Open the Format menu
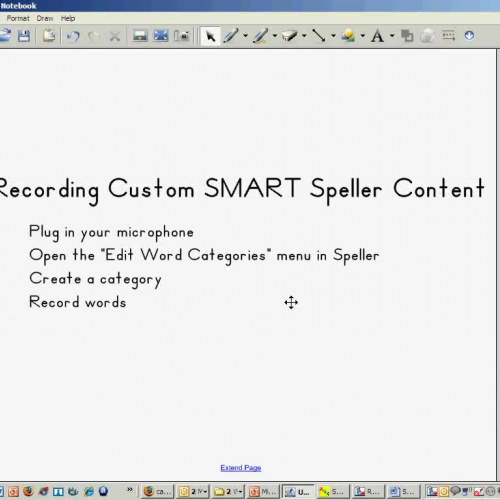Image resolution: width=500 pixels, height=500 pixels. tap(18, 18)
